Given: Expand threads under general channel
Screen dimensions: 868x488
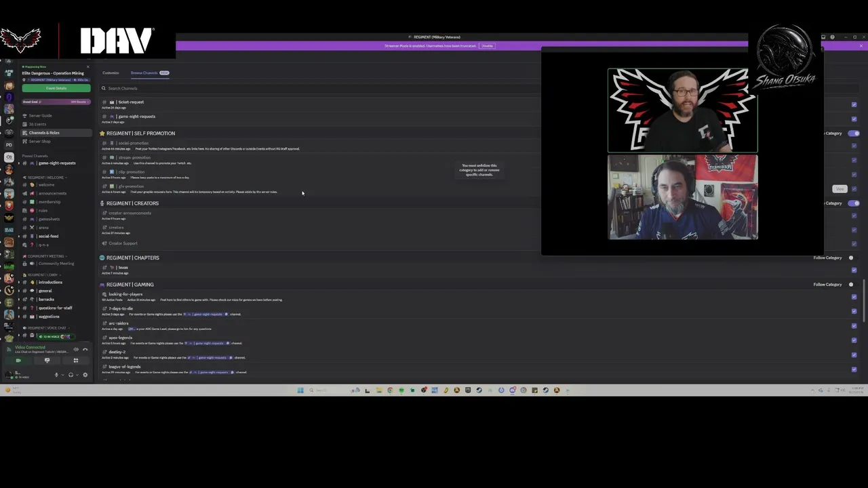Looking at the screenshot, I should pos(19,291).
